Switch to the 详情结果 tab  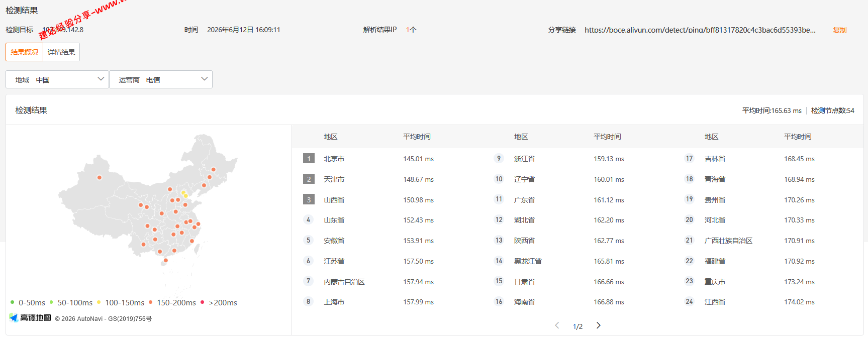coord(61,52)
